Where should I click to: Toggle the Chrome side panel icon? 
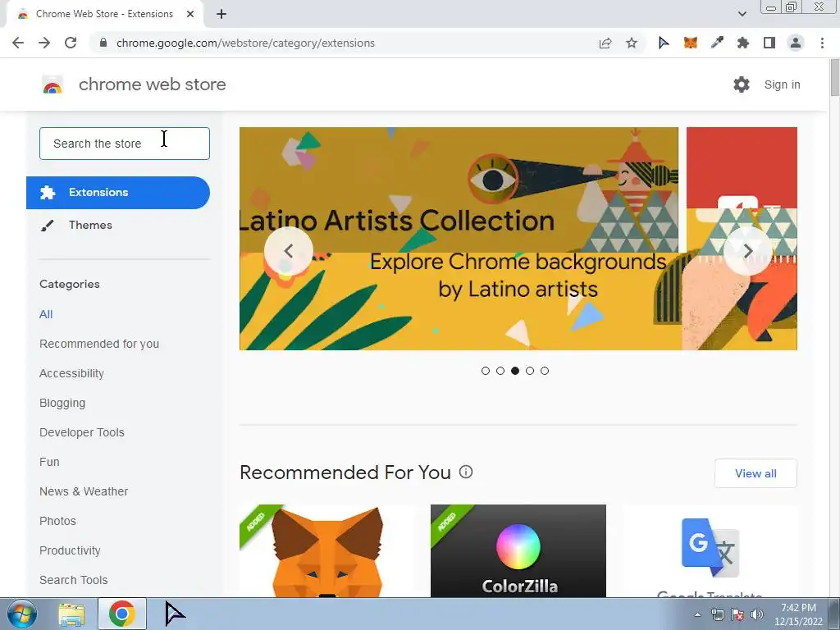(769, 43)
